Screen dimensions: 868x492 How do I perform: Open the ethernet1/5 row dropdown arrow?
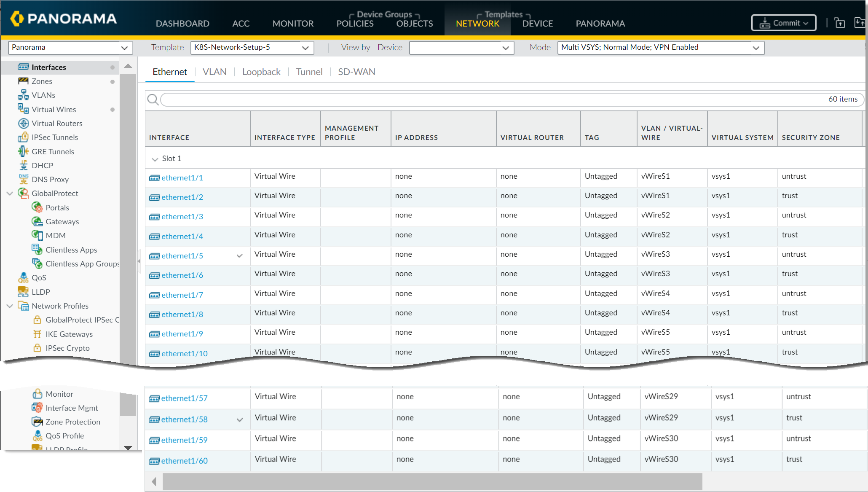click(x=239, y=256)
